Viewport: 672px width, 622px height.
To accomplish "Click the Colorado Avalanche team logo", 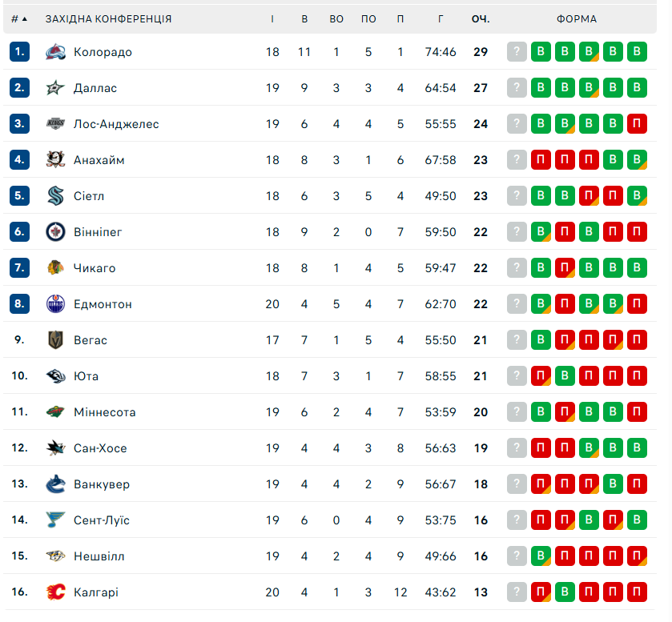I will click(54, 52).
